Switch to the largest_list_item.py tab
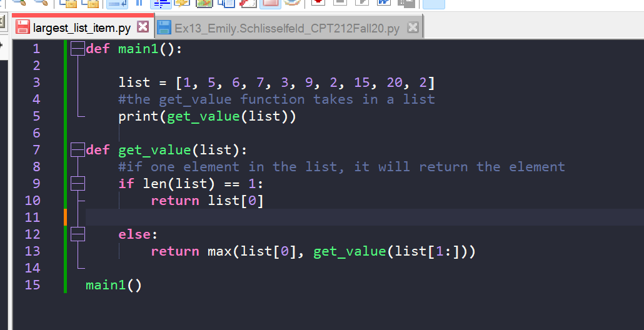 (82, 27)
